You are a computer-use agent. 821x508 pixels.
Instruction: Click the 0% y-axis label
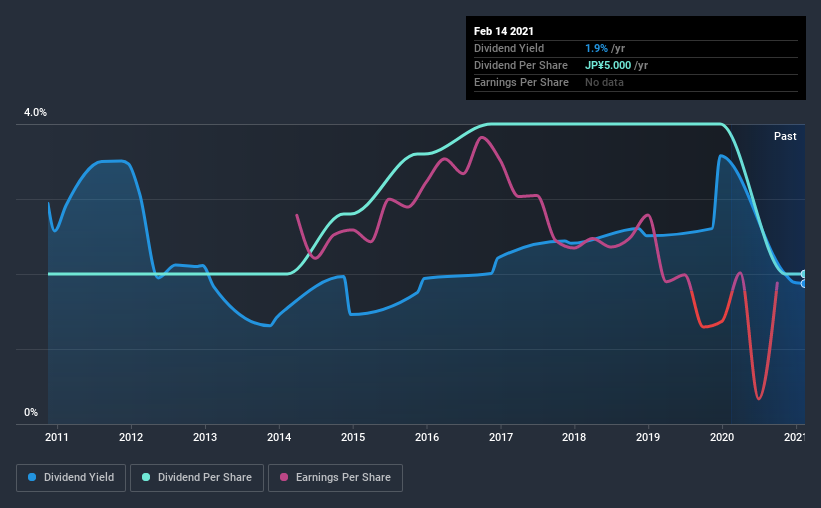(31, 413)
